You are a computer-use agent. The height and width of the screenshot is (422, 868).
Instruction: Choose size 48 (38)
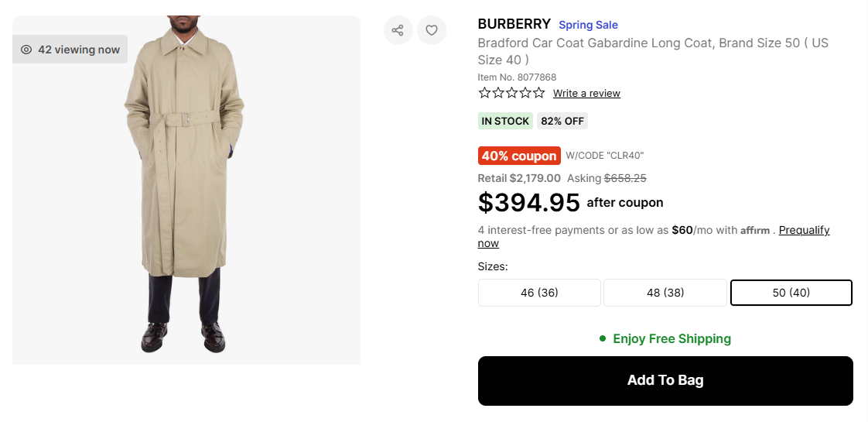[x=665, y=293]
